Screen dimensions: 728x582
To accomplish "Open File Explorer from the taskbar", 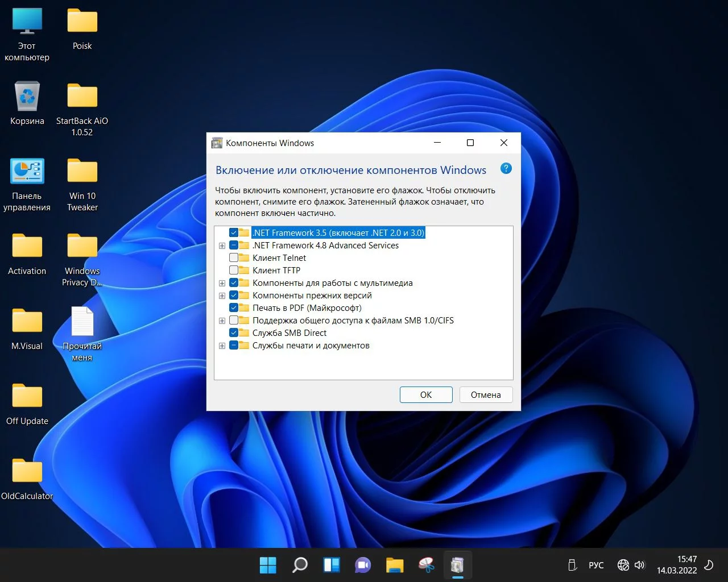I will [x=395, y=565].
